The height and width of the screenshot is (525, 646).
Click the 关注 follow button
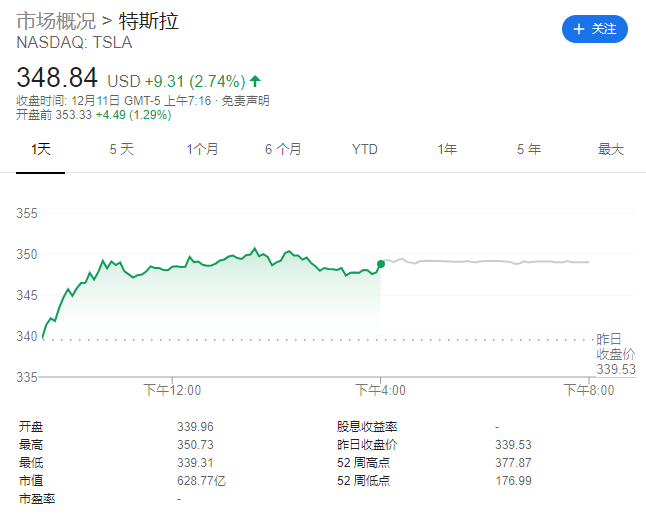tap(595, 29)
